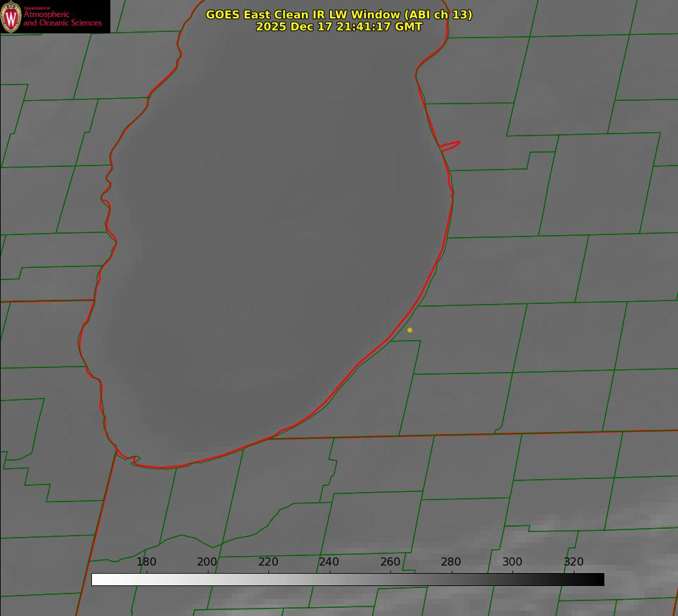
Task: Click the yellow location marker dot
Action: pos(410,330)
